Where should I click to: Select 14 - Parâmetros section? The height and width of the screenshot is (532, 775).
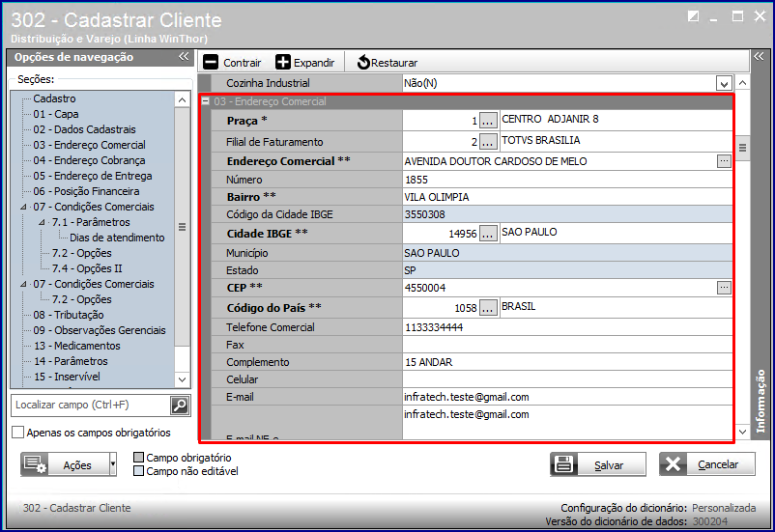71,361
